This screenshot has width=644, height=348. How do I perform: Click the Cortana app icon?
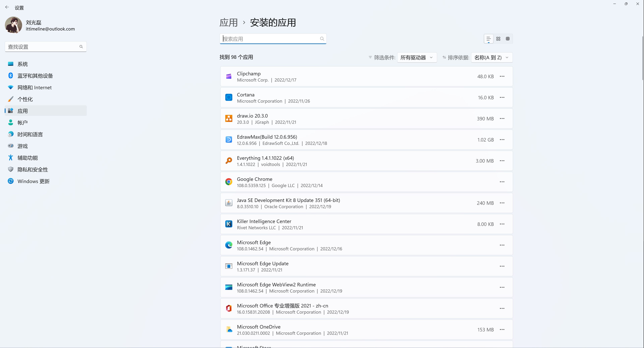click(228, 97)
